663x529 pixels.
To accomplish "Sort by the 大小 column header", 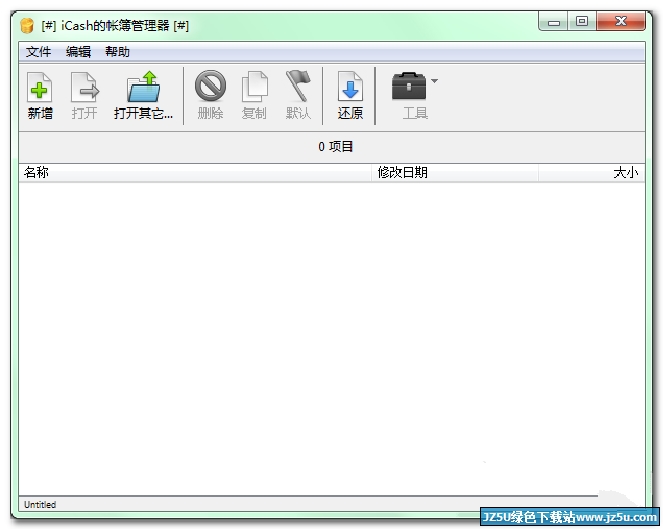I will [x=624, y=173].
